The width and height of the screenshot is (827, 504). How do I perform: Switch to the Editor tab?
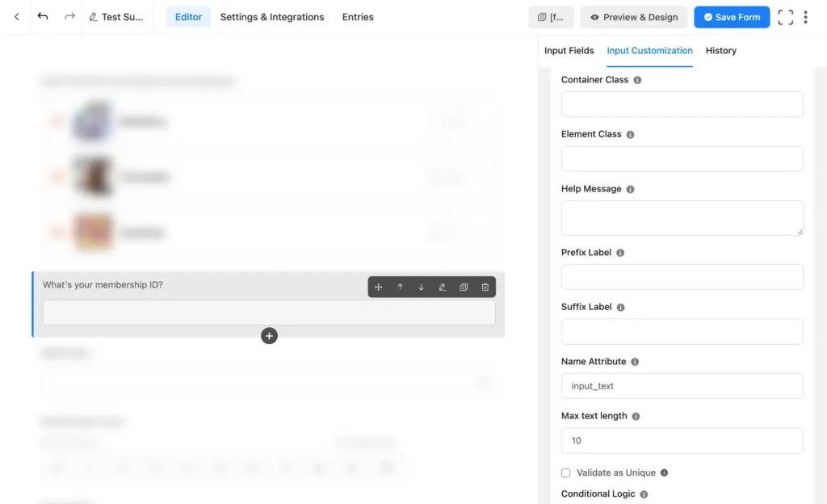(x=188, y=17)
